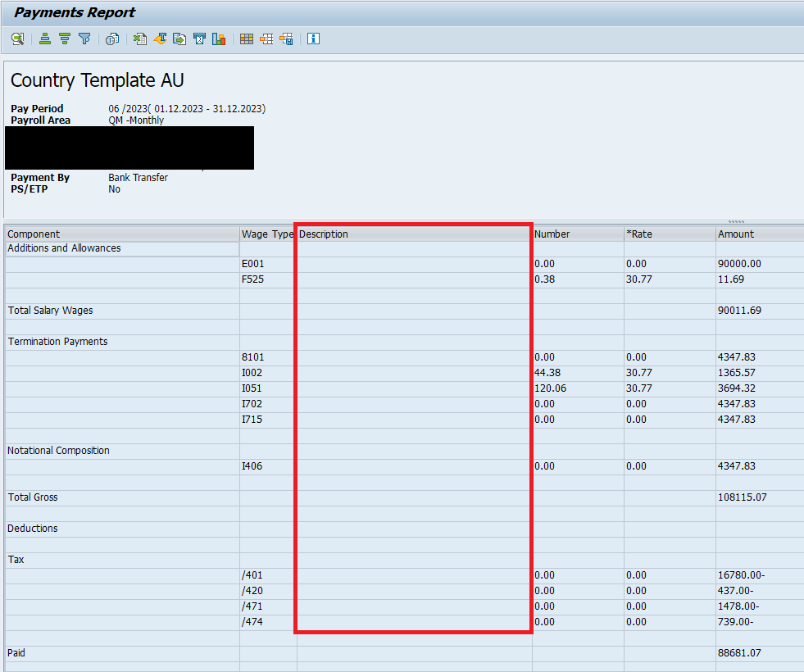Select the Paid row label
804x672 pixels.
16,653
